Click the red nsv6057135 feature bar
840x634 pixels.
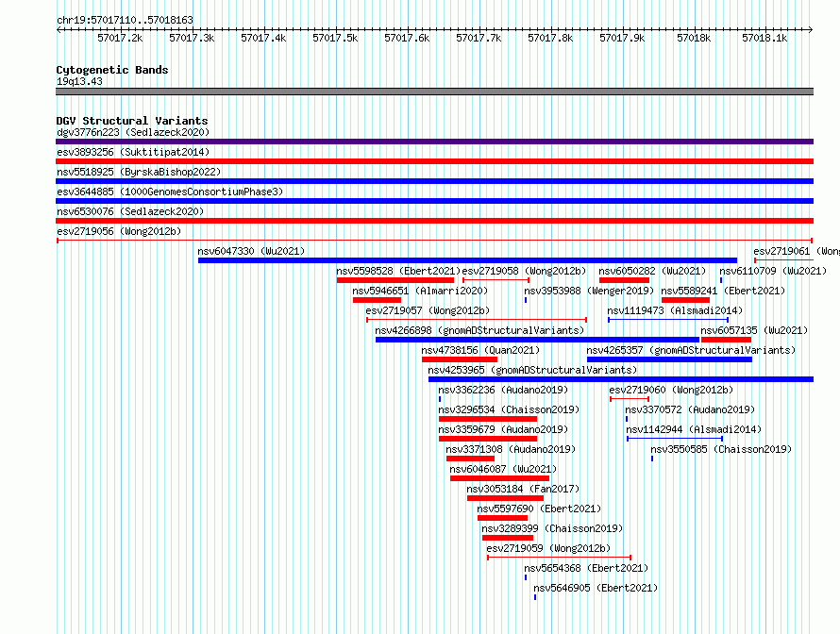tap(727, 340)
